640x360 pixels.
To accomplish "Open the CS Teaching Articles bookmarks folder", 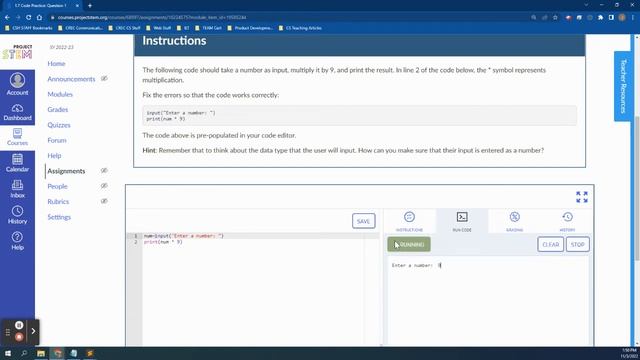I will pyautogui.click(x=300, y=28).
